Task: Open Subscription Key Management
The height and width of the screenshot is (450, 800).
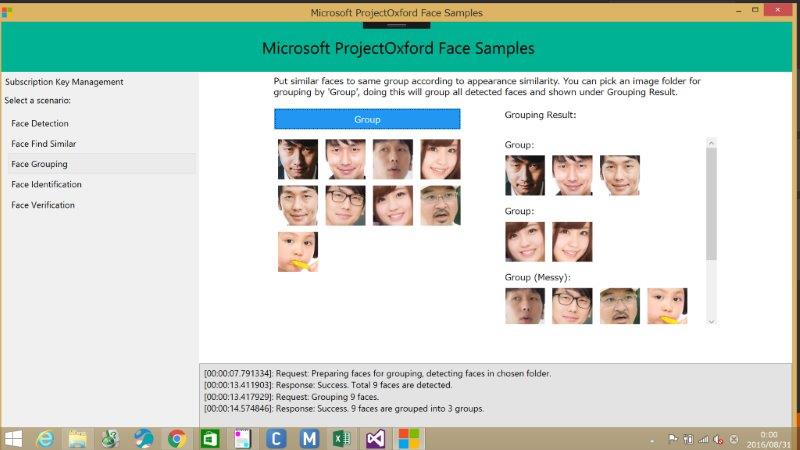Action: [64, 82]
